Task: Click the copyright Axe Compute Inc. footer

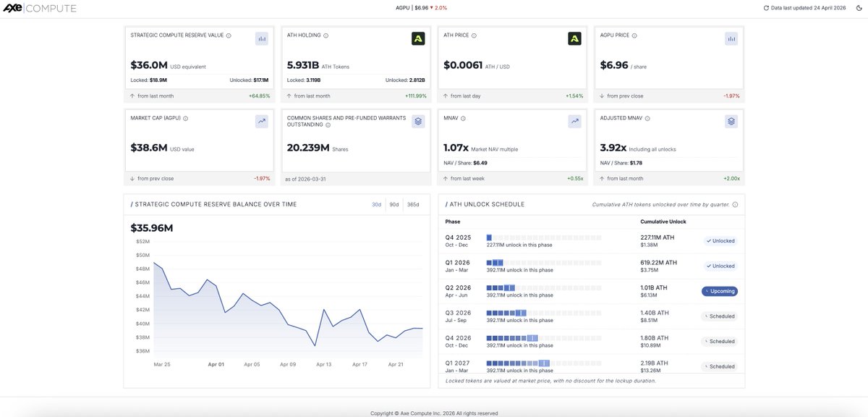Action: [434, 413]
